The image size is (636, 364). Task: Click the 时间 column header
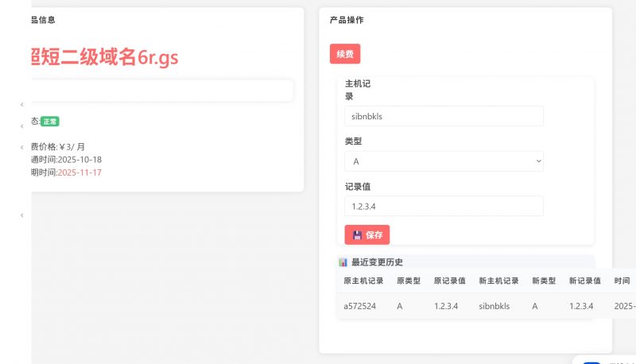[622, 281]
